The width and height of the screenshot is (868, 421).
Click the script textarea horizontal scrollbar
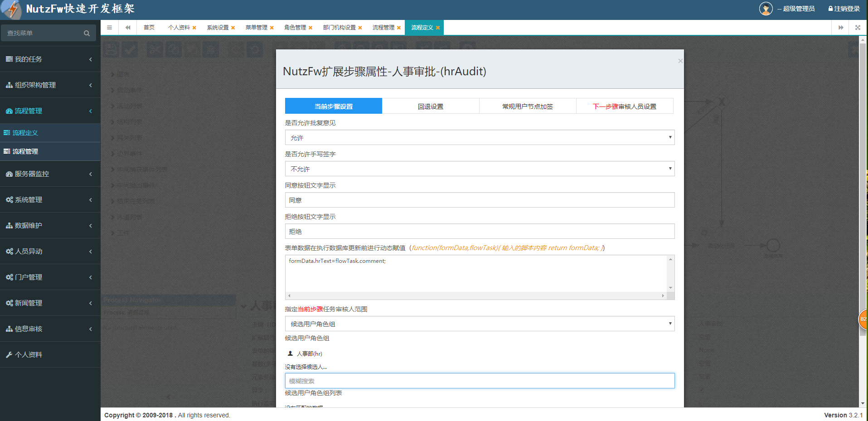[x=476, y=295]
